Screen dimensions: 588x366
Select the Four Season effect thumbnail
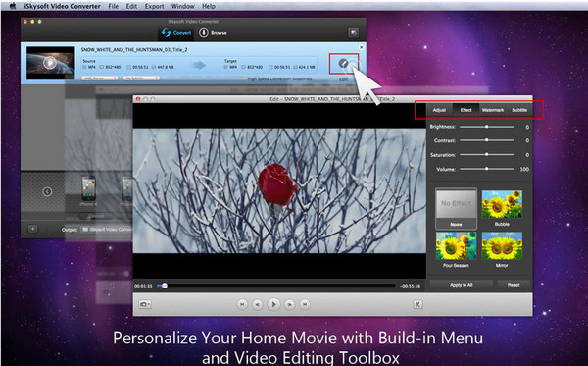pyautogui.click(x=456, y=246)
